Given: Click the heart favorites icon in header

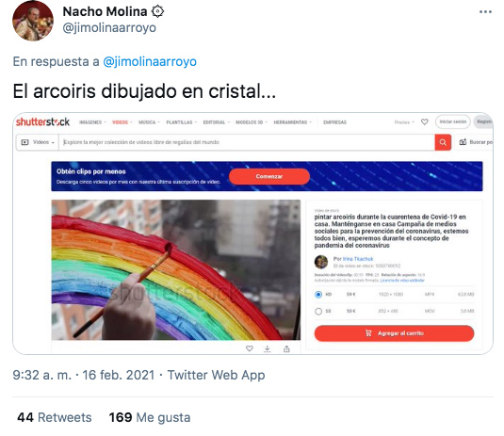Looking at the screenshot, I should click(424, 122).
